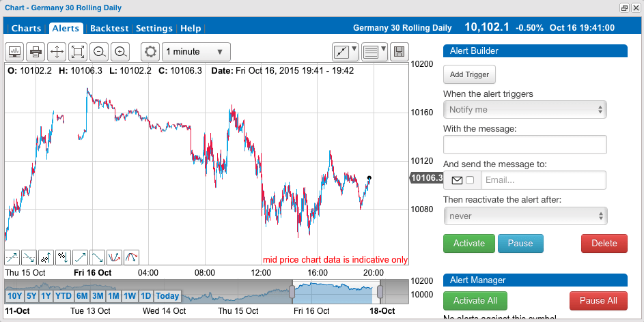Focus the alert message text field
The height and width of the screenshot is (322, 644).
coord(525,145)
